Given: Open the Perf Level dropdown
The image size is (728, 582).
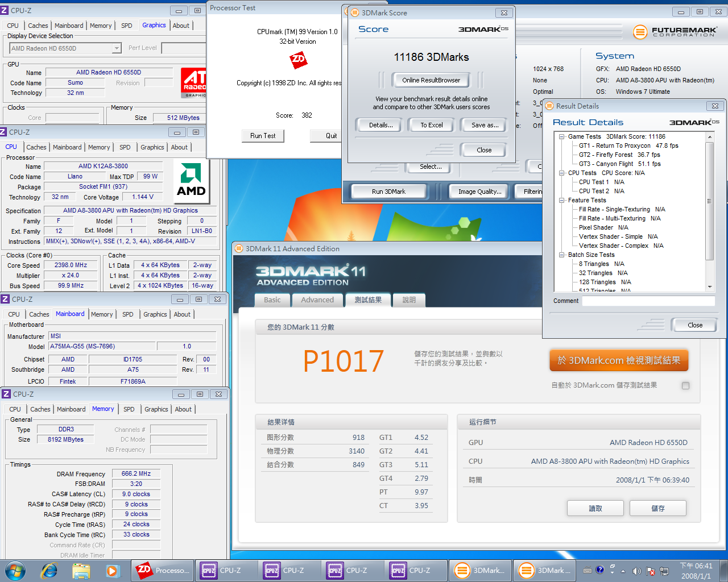Looking at the screenshot, I should [x=184, y=48].
